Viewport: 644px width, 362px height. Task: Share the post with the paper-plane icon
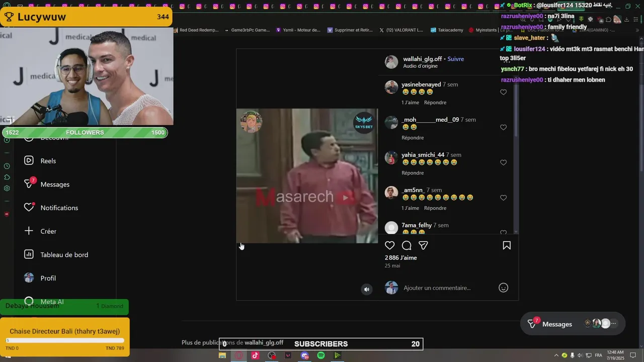[x=424, y=245]
